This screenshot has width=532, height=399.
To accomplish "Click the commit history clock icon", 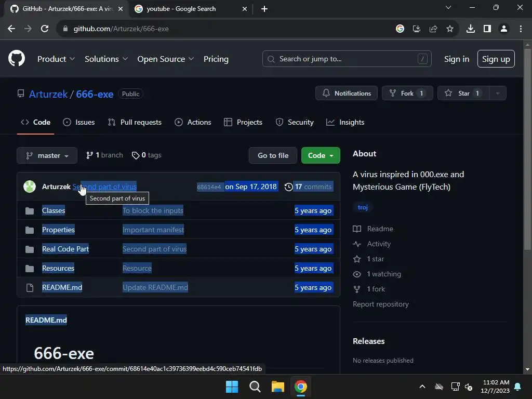I will pyautogui.click(x=288, y=187).
